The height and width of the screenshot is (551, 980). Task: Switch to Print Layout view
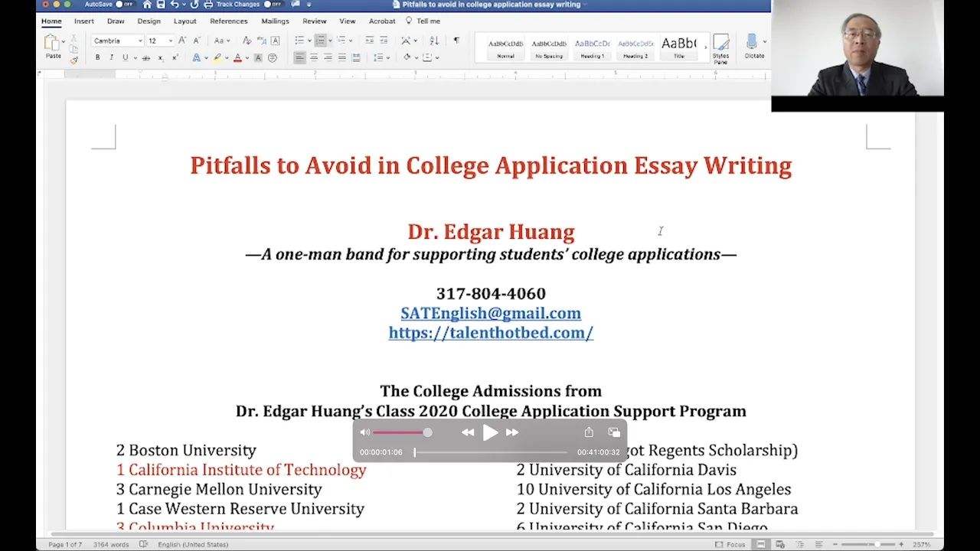pos(761,544)
